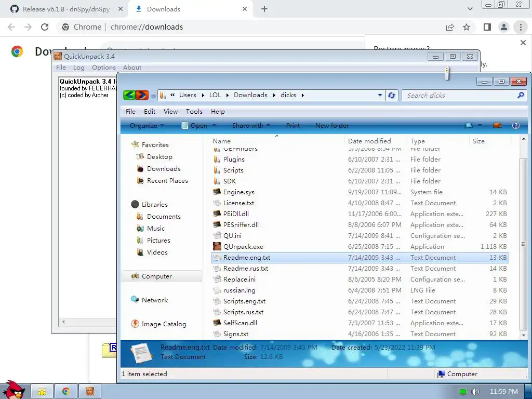Select Computer in the navigation pane
Image resolution: width=532 pixels, height=399 pixels.
[162, 276]
